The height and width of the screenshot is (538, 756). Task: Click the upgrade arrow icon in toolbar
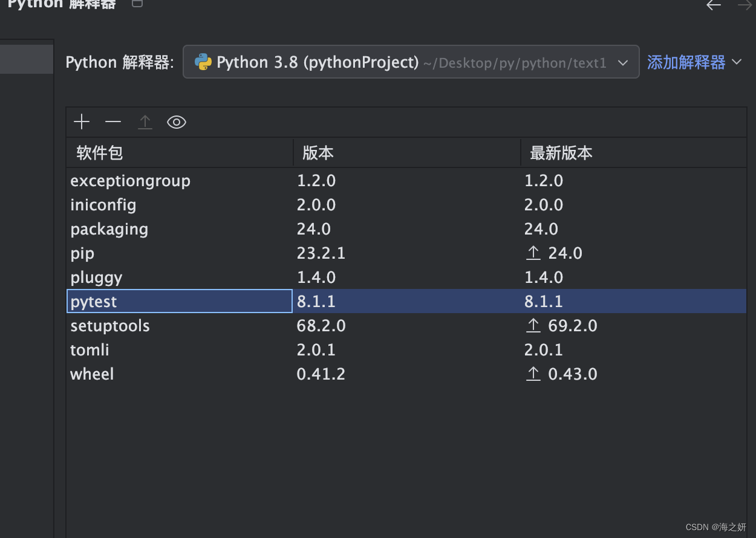tap(145, 122)
